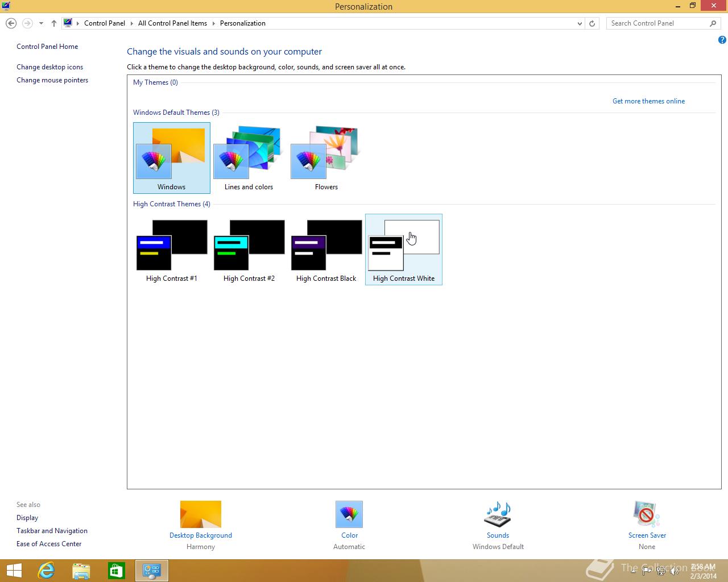Click the Color link text
Screen dimensions: 728x582
point(349,535)
